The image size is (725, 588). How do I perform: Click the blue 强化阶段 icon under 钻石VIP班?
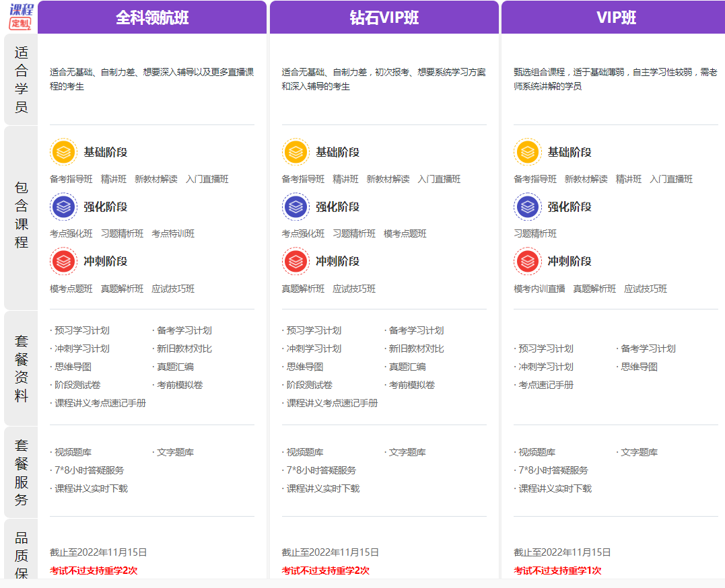(296, 207)
